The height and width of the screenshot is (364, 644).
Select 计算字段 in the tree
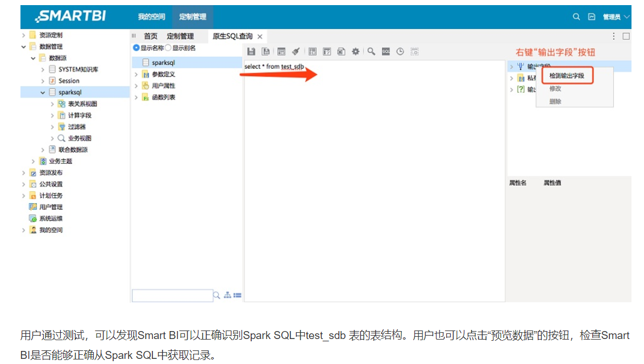(80, 116)
